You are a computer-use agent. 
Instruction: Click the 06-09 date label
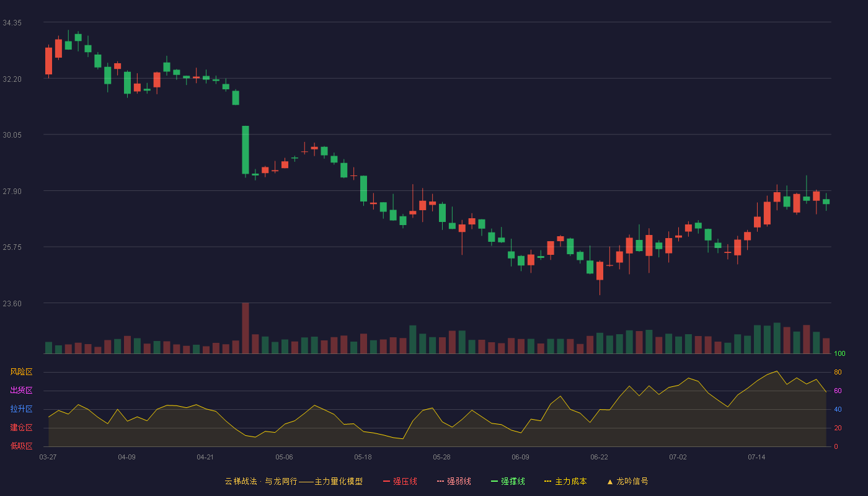[x=520, y=457]
